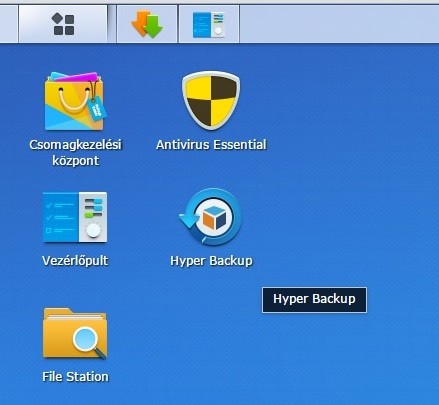Viewport: 439px width, 405px height.
Task: Open Antivirus Essential shield icon
Action: click(x=211, y=100)
